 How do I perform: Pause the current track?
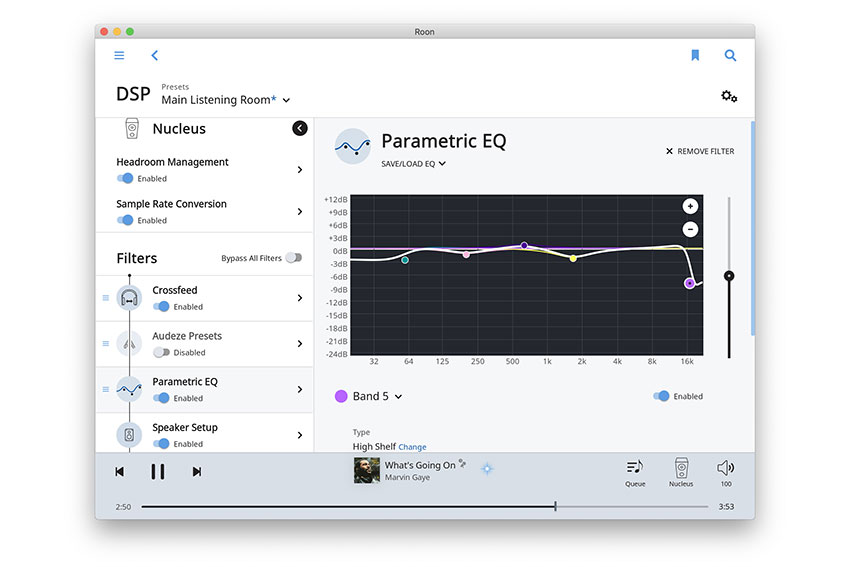tap(158, 472)
